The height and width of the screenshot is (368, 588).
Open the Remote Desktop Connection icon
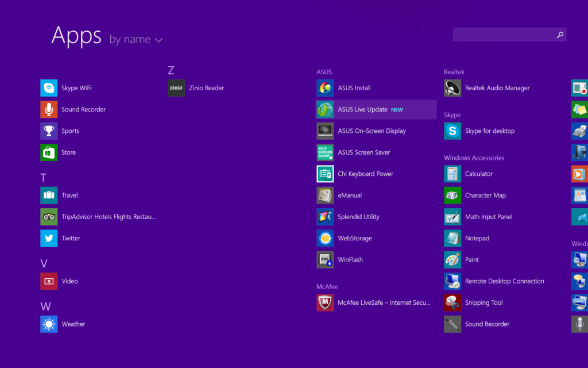452,281
